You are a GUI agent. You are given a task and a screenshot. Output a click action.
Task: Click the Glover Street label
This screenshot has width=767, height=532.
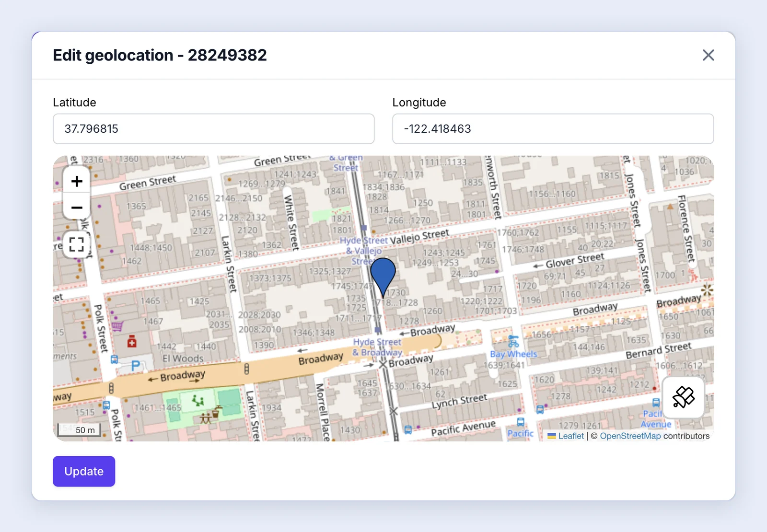coord(575,260)
